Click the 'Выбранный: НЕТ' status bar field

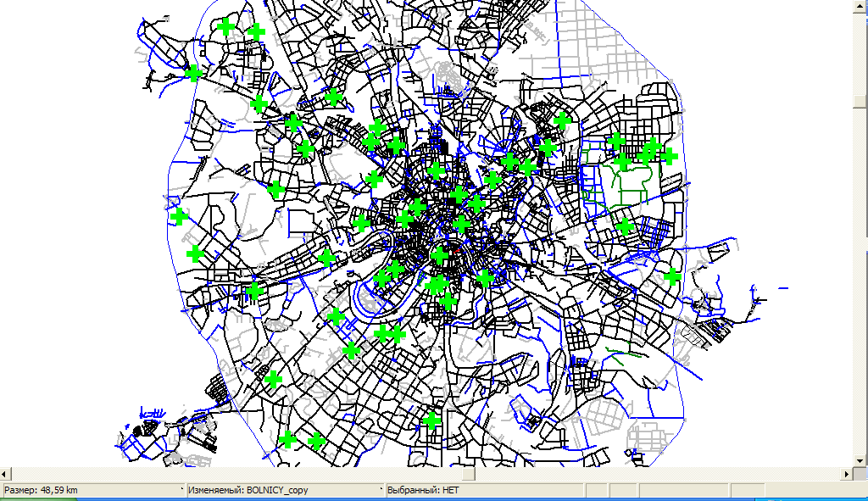tap(484, 490)
